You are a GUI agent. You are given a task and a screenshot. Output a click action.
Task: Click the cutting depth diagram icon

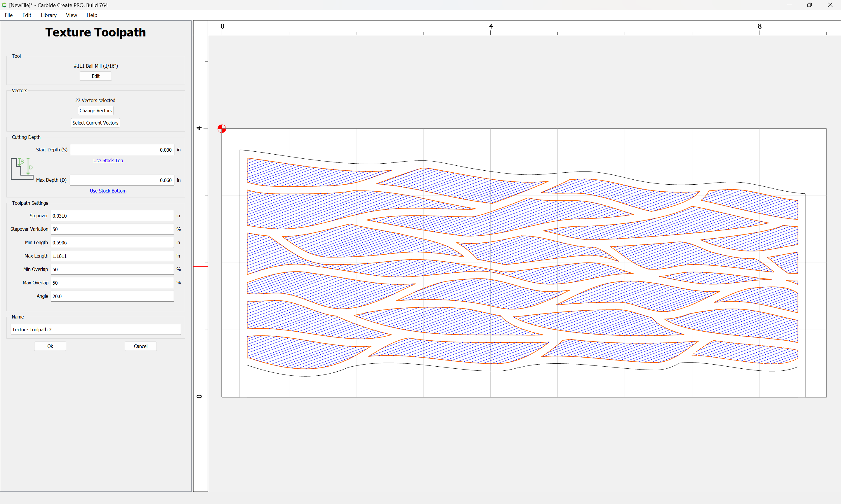pos(22,169)
